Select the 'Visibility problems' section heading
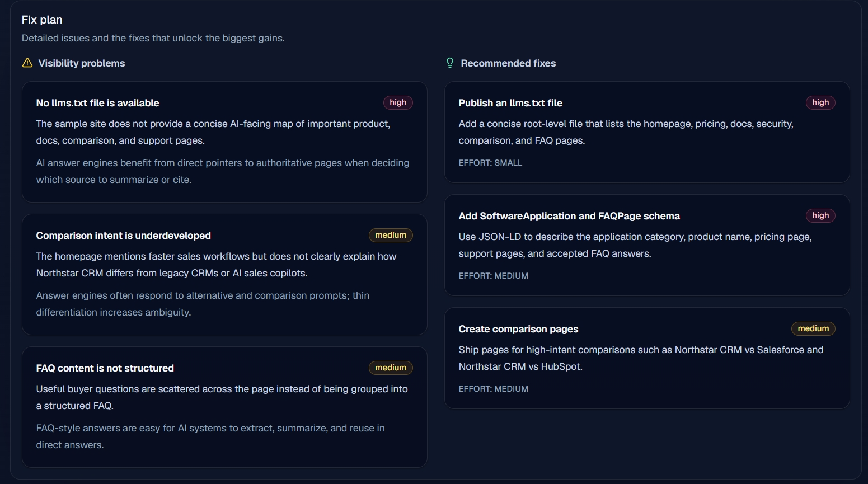Screen dimensions: 868x484 [x=82, y=63]
